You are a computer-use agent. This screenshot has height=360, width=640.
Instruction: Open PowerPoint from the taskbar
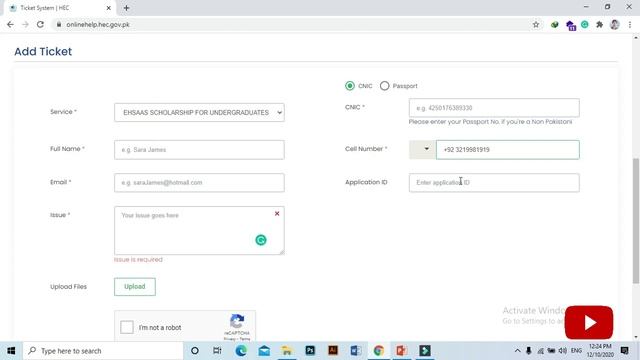401,351
